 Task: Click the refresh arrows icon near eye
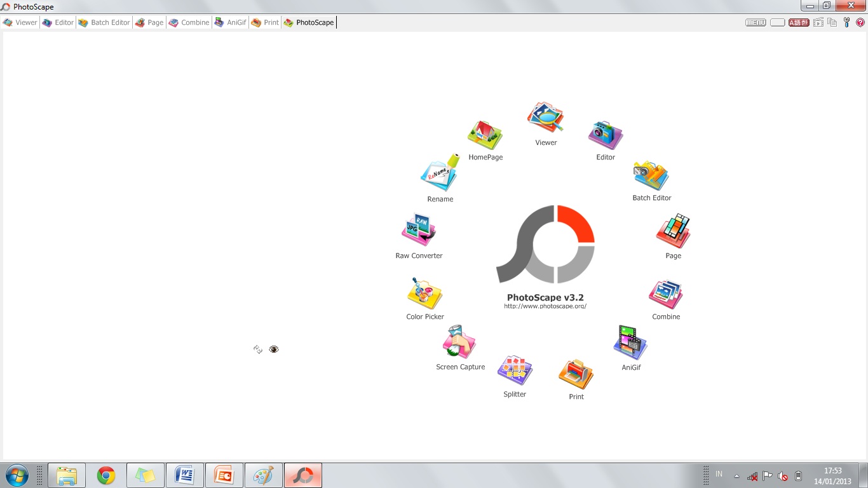coord(258,349)
